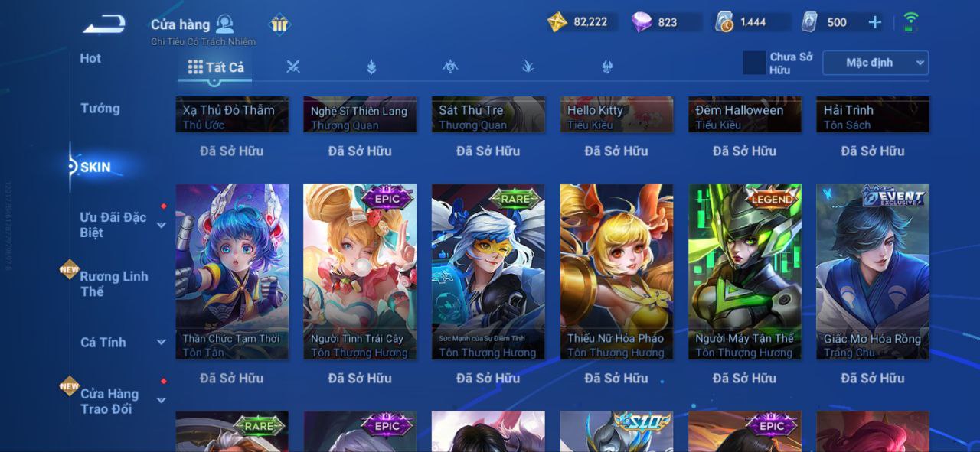Expand Cửa Hàng Trao Đổi section
Screen dimensions: 980x452
click(x=162, y=401)
